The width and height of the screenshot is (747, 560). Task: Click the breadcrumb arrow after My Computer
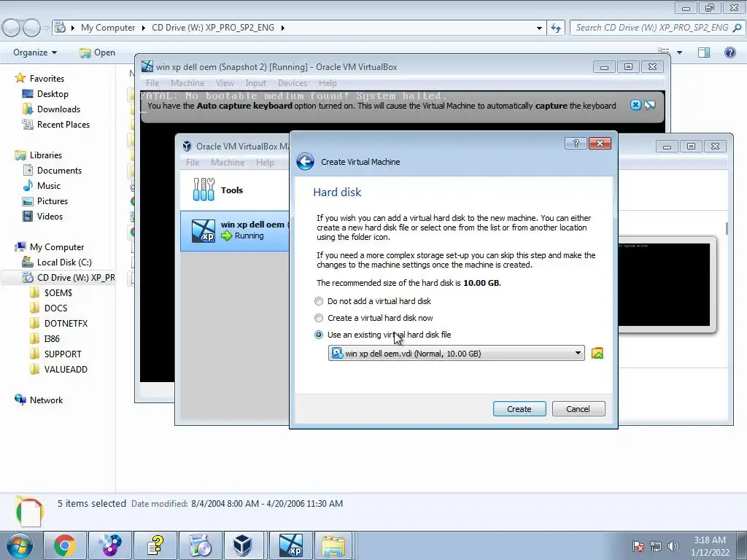143,28
